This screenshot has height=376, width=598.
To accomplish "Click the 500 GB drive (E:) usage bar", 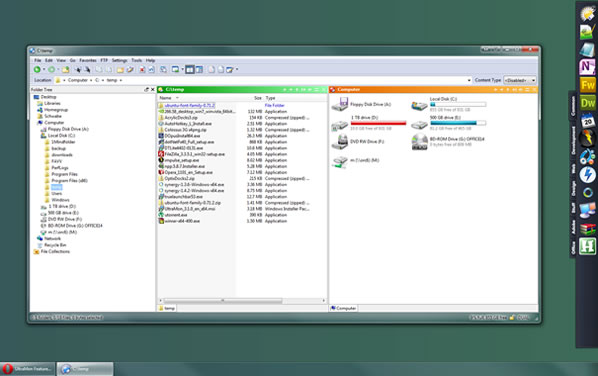I will point(458,123).
